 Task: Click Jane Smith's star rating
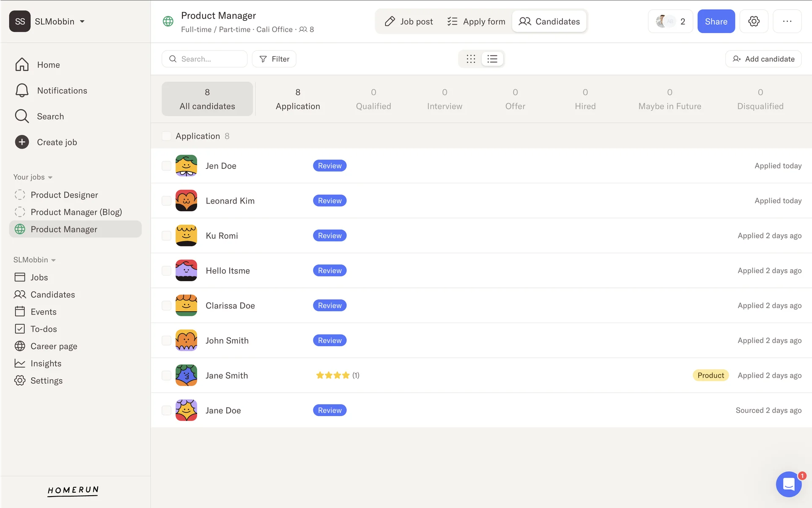(333, 375)
